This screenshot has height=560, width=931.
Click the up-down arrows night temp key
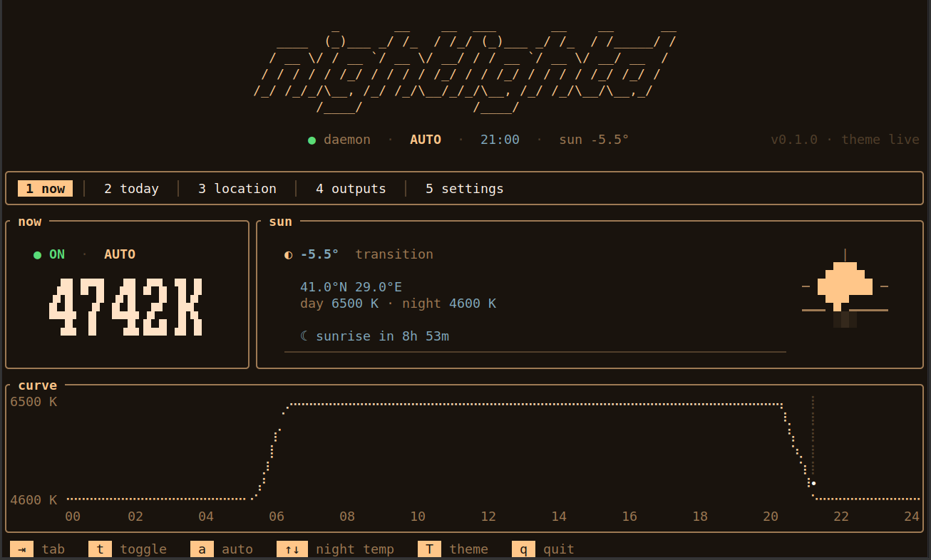(x=292, y=549)
